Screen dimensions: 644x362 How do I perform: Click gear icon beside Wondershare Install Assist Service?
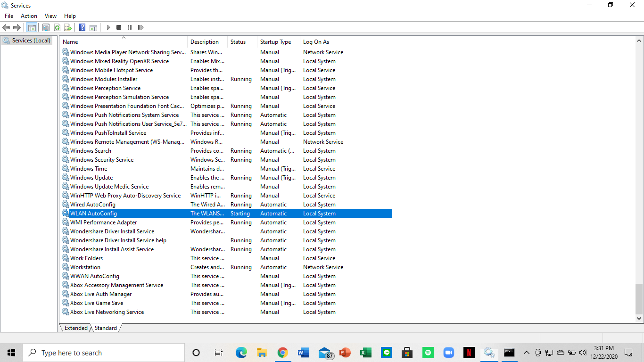click(x=66, y=249)
